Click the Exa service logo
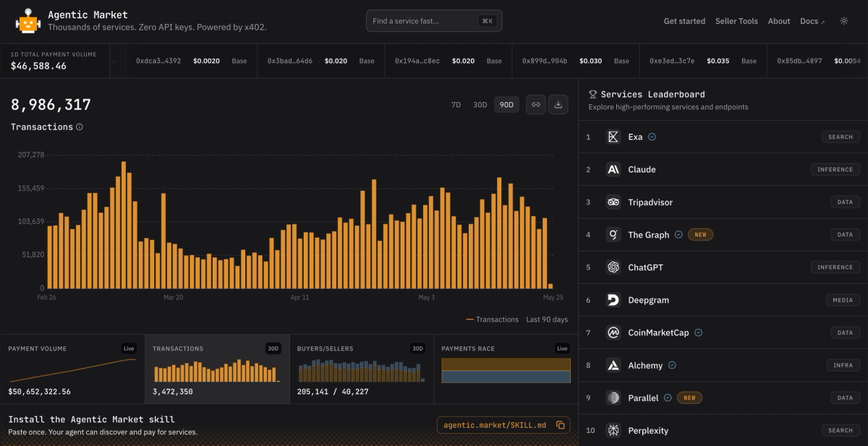The image size is (868, 446). (613, 137)
